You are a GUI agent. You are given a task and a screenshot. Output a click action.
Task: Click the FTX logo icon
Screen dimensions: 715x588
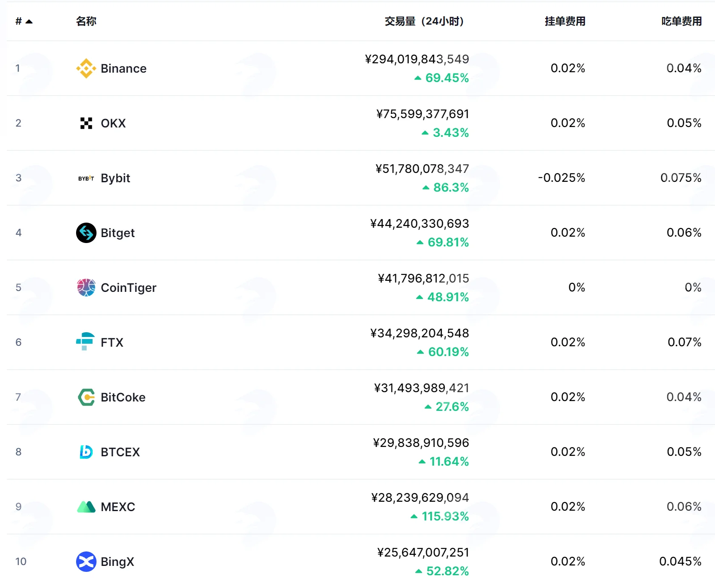tap(85, 342)
